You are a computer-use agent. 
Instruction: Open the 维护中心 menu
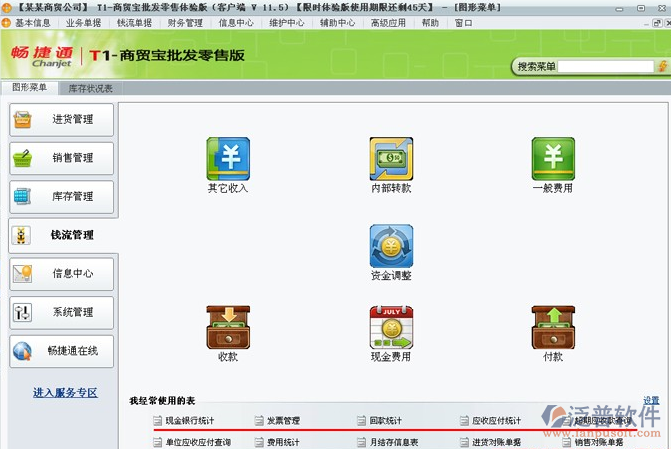(287, 23)
